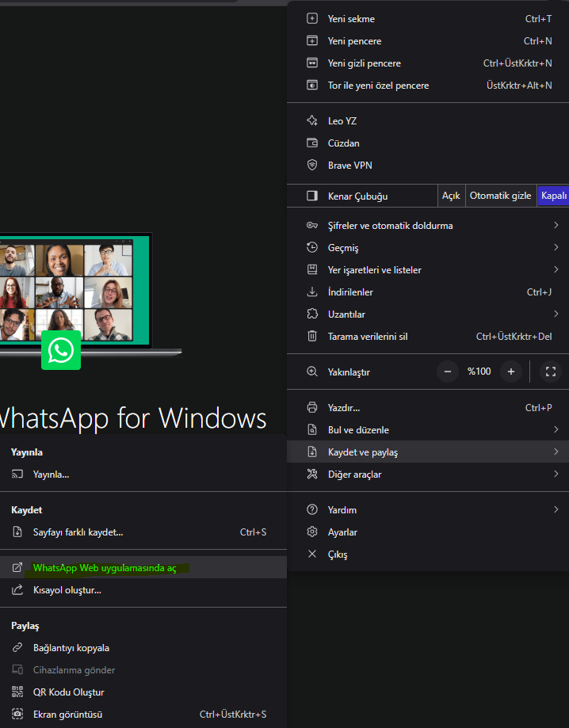
Task: Select QR Kodu Oluştur entry
Action: (x=143, y=692)
